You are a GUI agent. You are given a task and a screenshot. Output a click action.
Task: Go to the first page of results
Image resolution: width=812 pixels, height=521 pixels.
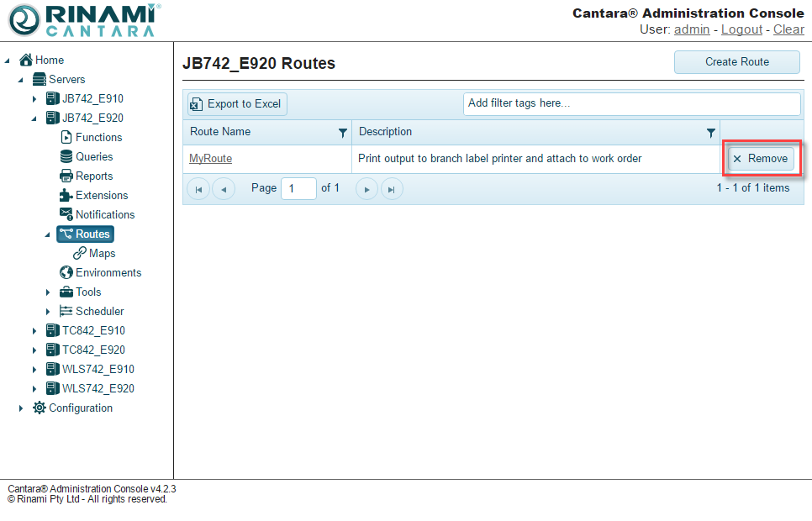tap(198, 189)
